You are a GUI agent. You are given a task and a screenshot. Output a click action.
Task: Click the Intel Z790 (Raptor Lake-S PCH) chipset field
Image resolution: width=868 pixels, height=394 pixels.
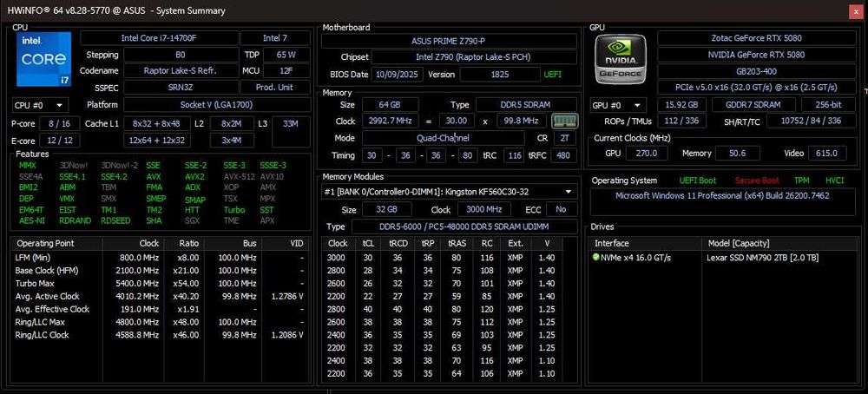point(474,57)
